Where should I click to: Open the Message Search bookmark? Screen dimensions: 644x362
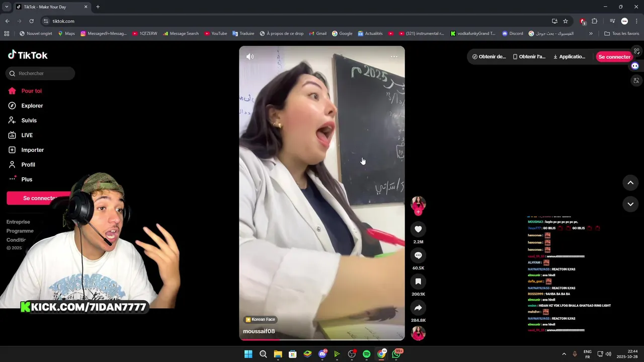[181, 34]
